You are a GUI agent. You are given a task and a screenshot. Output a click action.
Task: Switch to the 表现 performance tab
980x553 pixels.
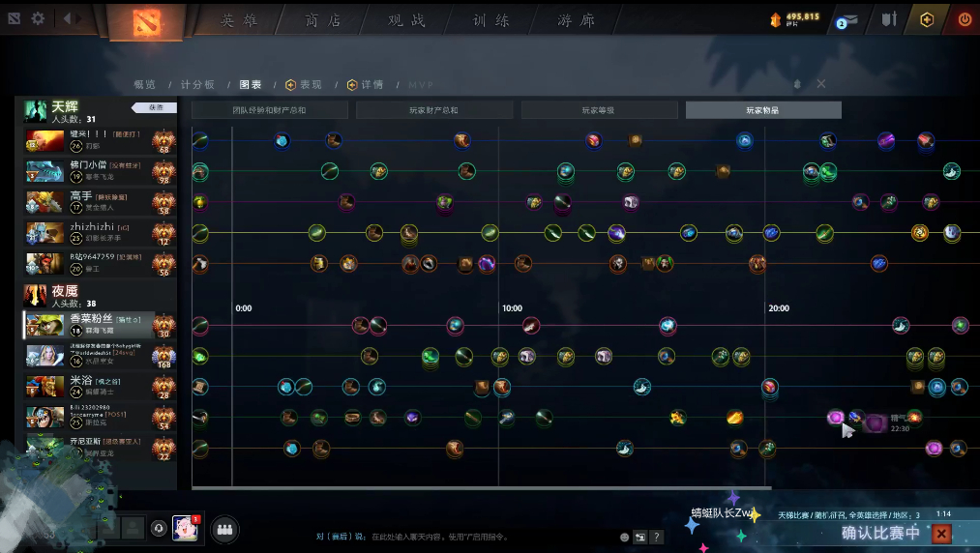click(304, 84)
